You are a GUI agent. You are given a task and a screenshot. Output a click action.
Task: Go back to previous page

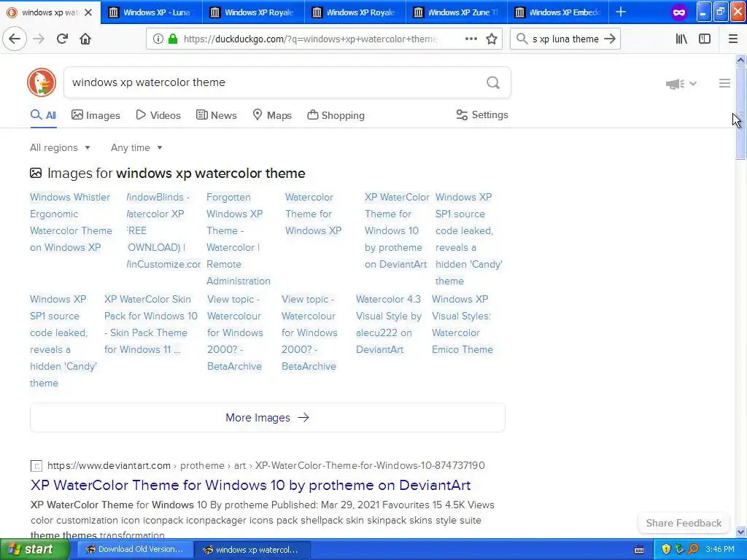15,39
